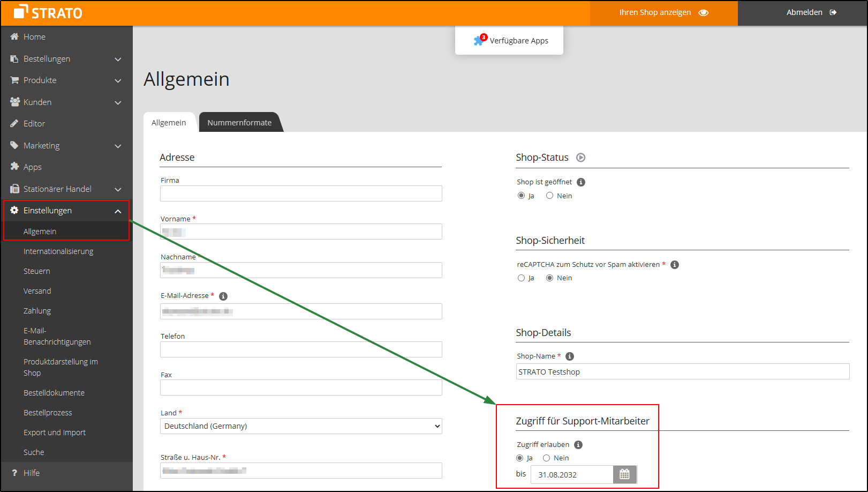This screenshot has width=868, height=492.
Task: Click the Abmelden logout button
Action: [x=811, y=12]
